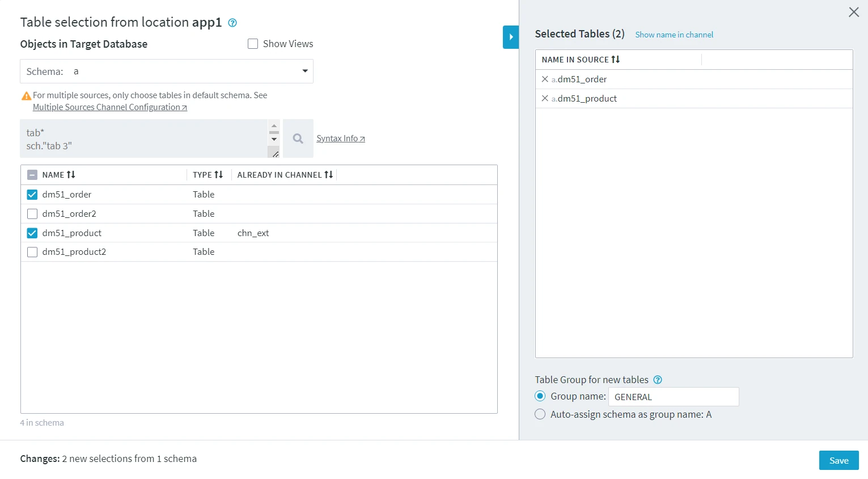Click the GENERAL group name field
The width and height of the screenshot is (868, 479).
(x=673, y=397)
